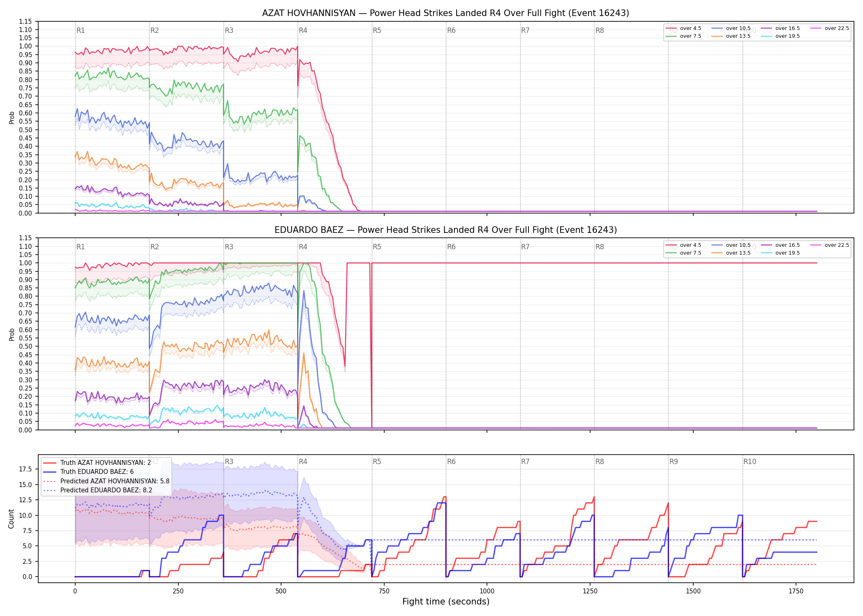Click the R5 round label in Count chart

[x=377, y=462]
